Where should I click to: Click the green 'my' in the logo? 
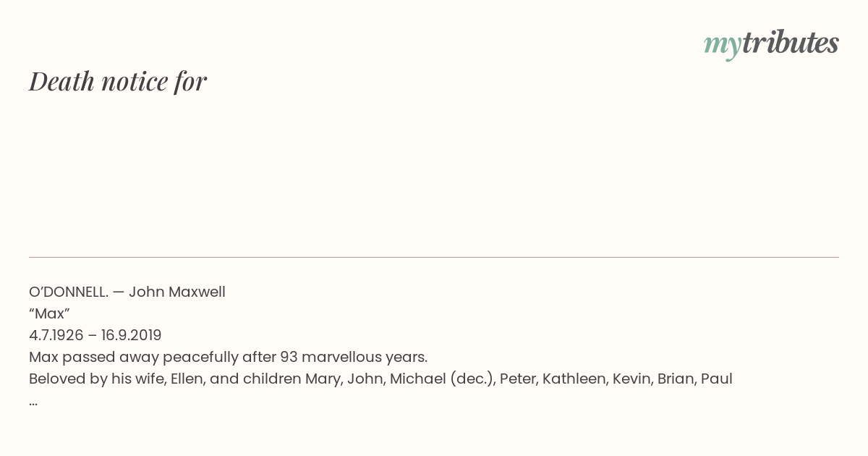point(722,46)
